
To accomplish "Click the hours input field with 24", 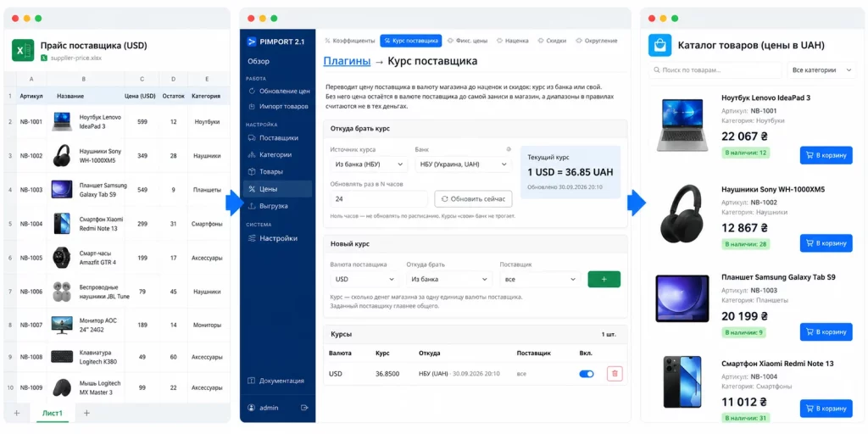I will click(379, 198).
